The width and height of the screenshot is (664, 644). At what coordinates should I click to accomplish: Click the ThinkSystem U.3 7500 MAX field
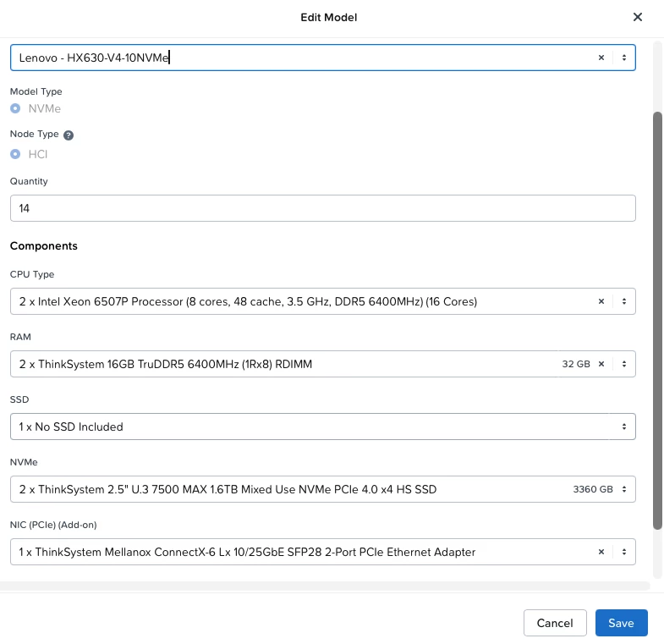click(322, 489)
